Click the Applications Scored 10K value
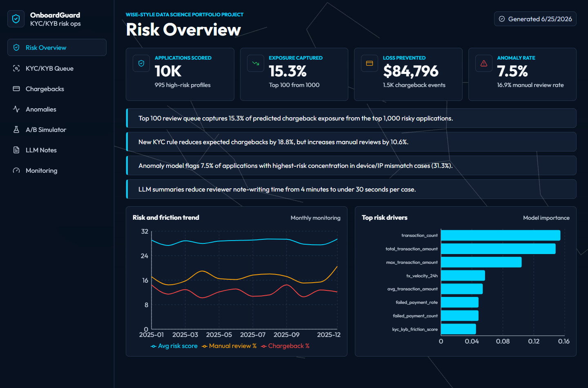Screen dimensions: 588x388 click(168, 71)
